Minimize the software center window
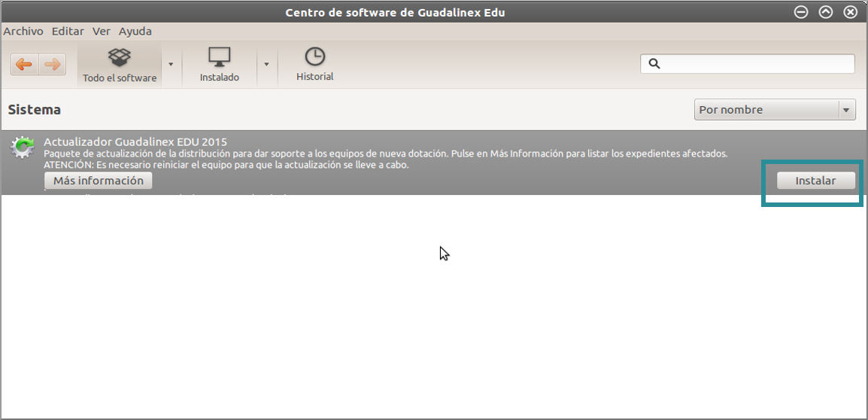This screenshot has height=420, width=868. 800,12
